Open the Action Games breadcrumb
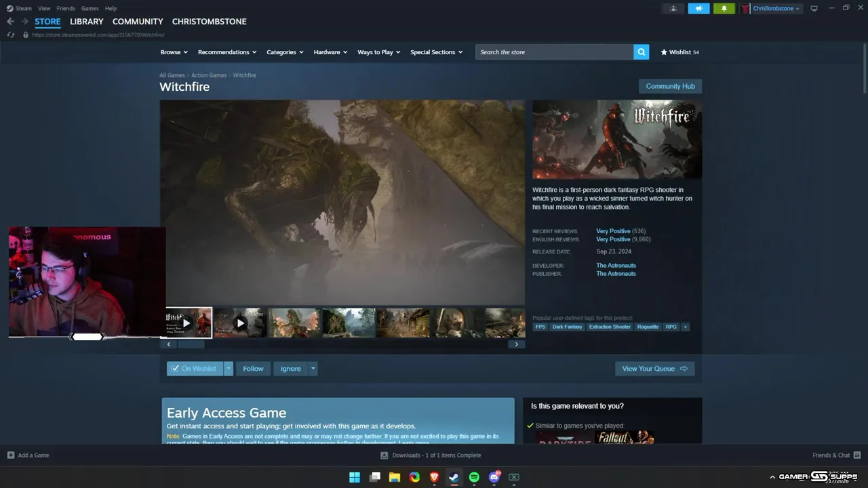Viewport: 868px width, 488px height. (209, 75)
